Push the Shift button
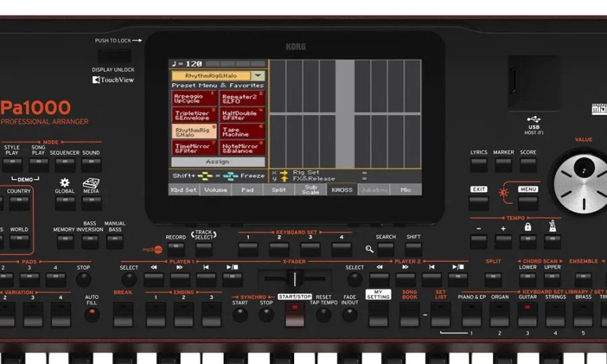The width and height of the screenshot is (607, 364). pos(413,249)
